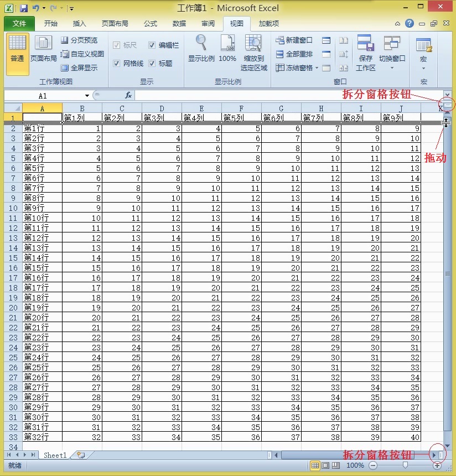Viewport: 456px width, 476px height.
Task: Toggle the Gridlines (网格线) checkbox
Action: pos(116,63)
